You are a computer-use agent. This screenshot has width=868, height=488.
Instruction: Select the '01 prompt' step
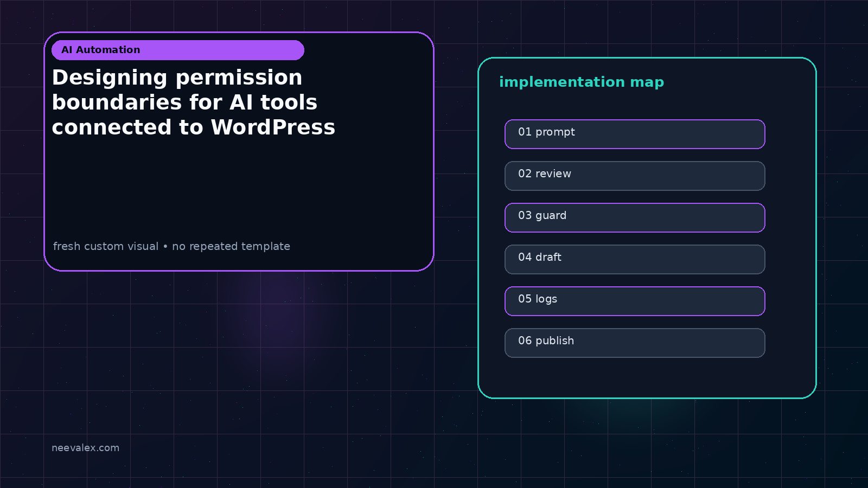635,134
